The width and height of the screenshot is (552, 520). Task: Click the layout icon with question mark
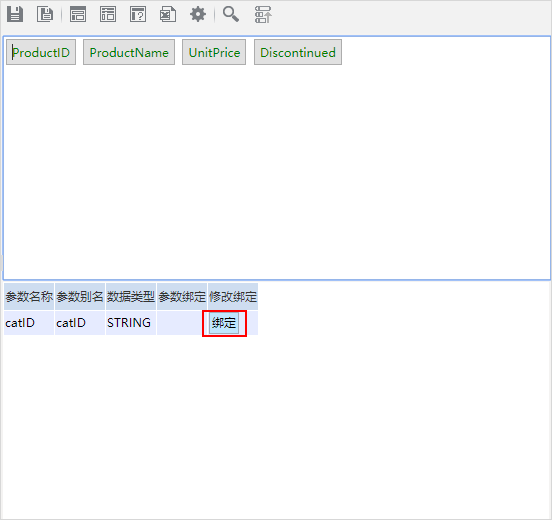tap(138, 14)
